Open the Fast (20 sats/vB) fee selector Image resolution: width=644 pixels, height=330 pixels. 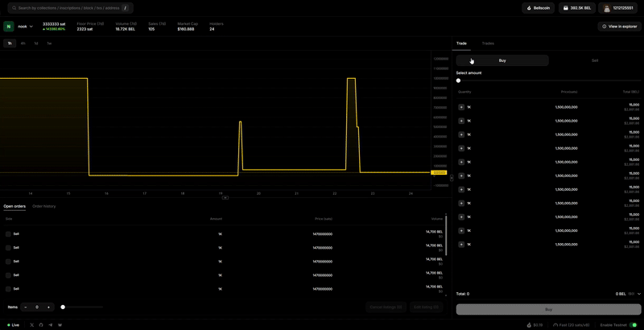pos(572,324)
